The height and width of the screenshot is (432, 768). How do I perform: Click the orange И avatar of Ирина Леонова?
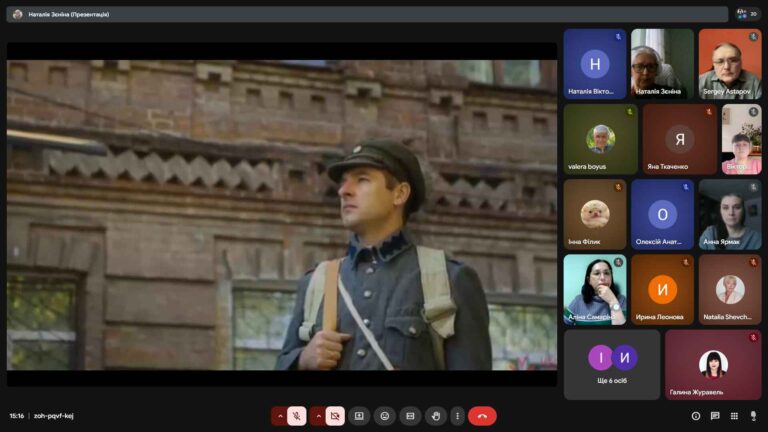coord(662,289)
